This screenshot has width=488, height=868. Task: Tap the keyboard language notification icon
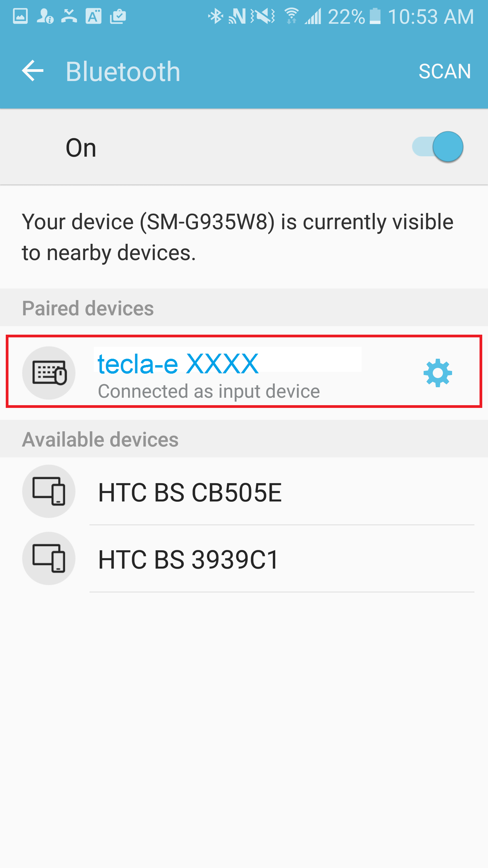[x=94, y=16]
